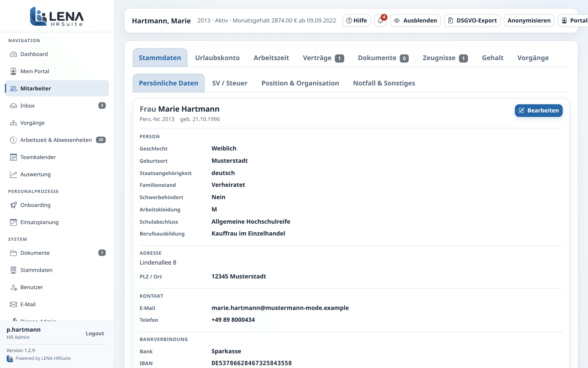This screenshot has width=588, height=368.
Task: Click the IBAN value DE53786628467325843558
Action: pos(252,363)
